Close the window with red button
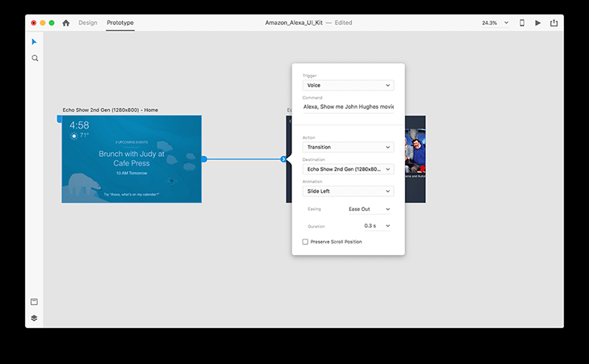The image size is (589, 364). tap(33, 23)
